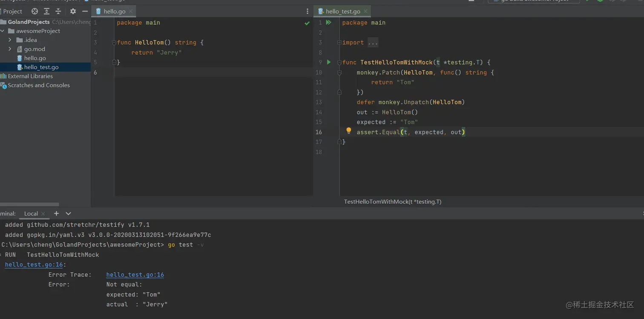Screen dimensions: 644x319
Task: Click 'RUN TestHelloTomWithMock' terminal line
Action: (x=52, y=255)
